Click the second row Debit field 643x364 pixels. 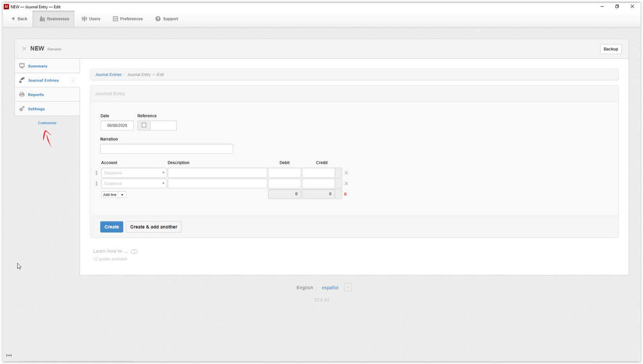pos(284,183)
